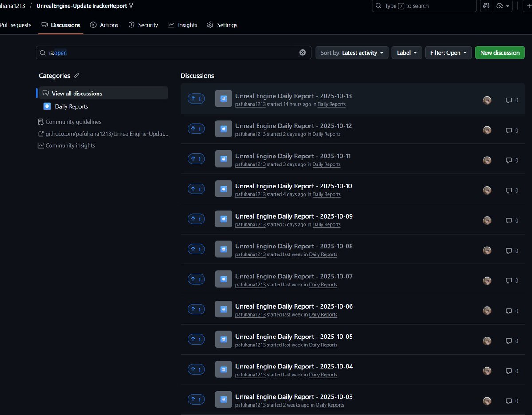Upvote the 2025-10-12 daily report
The image size is (532, 415).
pyautogui.click(x=196, y=129)
